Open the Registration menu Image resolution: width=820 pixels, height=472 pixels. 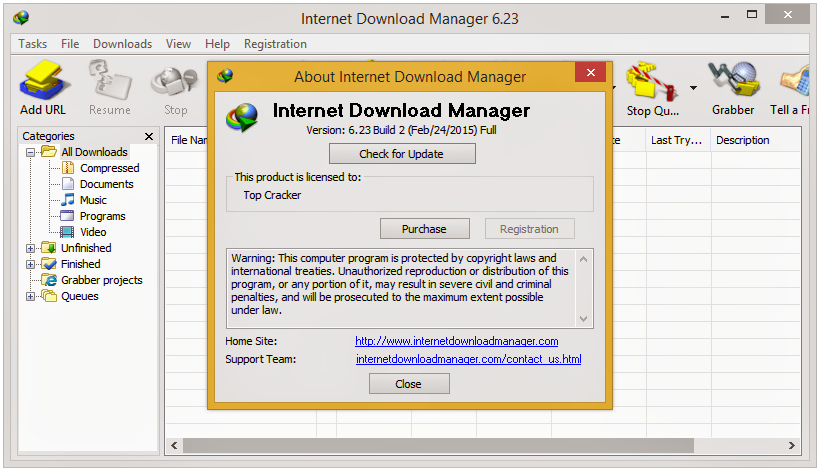(x=275, y=44)
